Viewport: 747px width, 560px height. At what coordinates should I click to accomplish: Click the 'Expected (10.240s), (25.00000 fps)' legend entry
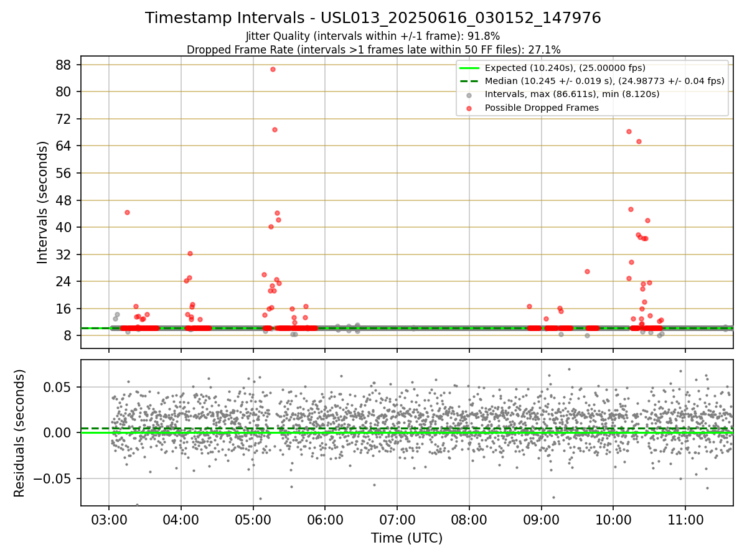[565, 68]
